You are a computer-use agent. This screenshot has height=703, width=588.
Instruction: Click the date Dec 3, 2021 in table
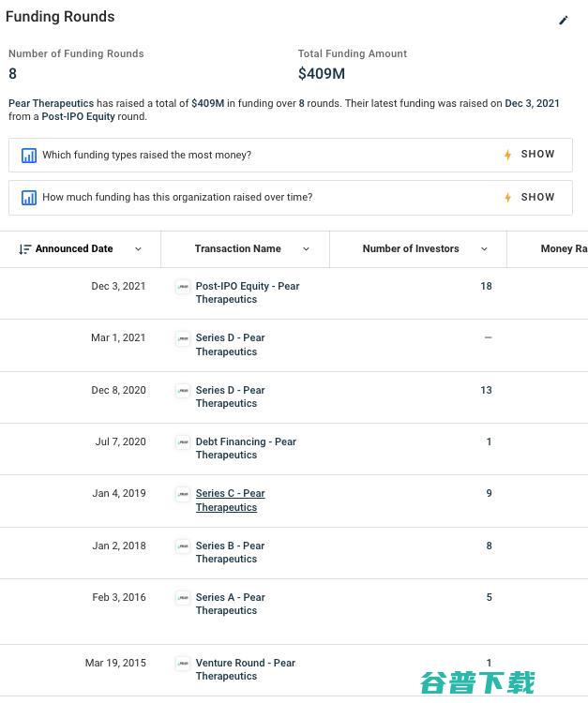tap(118, 287)
